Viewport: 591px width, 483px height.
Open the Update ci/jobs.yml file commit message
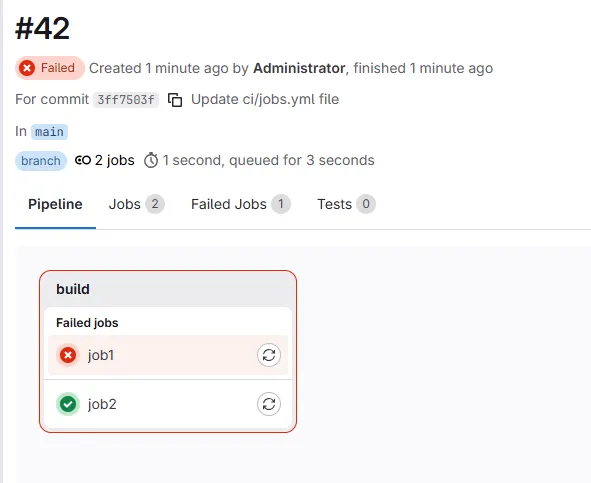[x=265, y=100]
